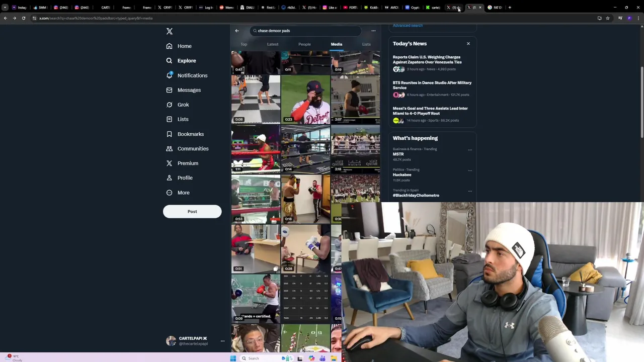Open a new browser tab with plus

click(510, 8)
